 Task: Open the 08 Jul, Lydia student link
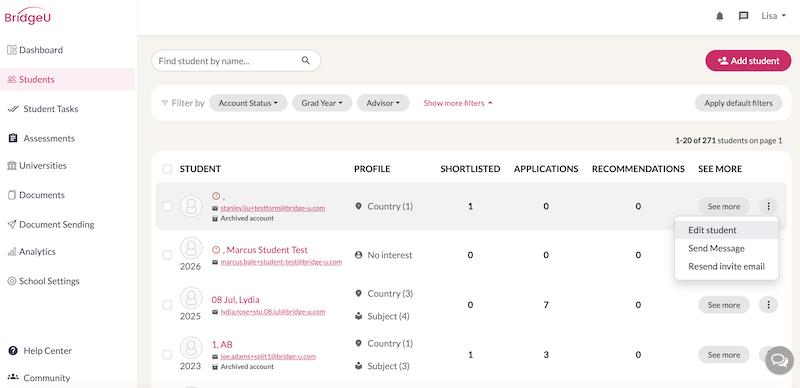235,300
